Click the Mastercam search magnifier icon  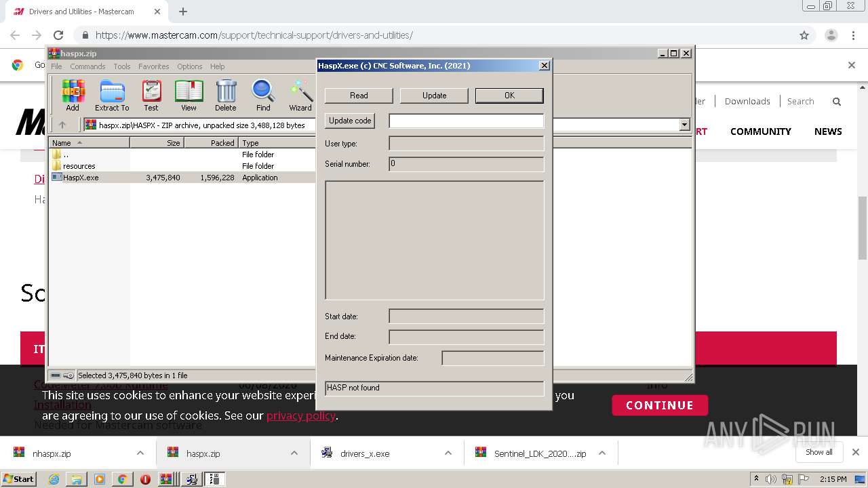(837, 102)
